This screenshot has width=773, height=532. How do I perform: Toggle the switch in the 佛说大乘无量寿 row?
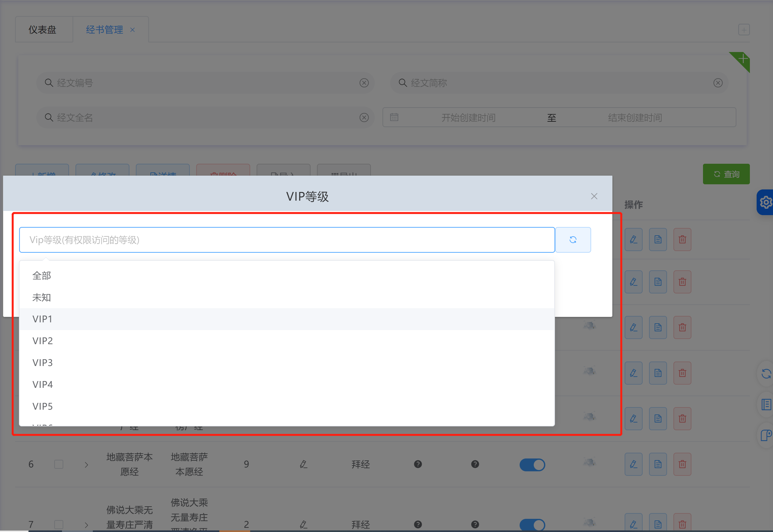coord(532,525)
